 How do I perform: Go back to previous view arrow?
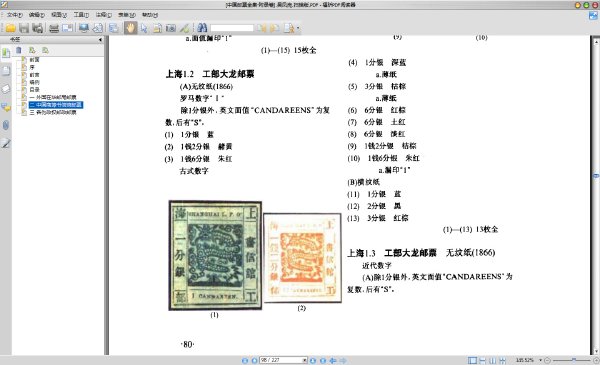[x=333, y=360]
